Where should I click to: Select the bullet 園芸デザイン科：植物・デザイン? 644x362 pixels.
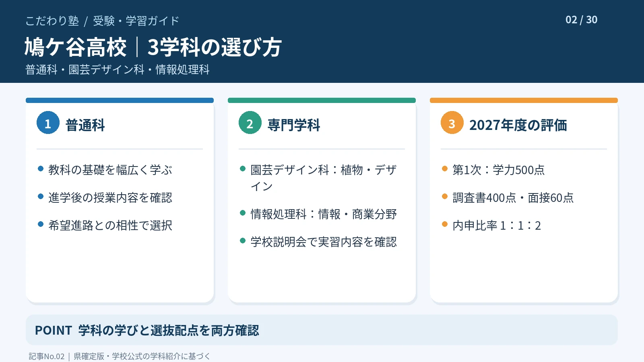pyautogui.click(x=324, y=178)
